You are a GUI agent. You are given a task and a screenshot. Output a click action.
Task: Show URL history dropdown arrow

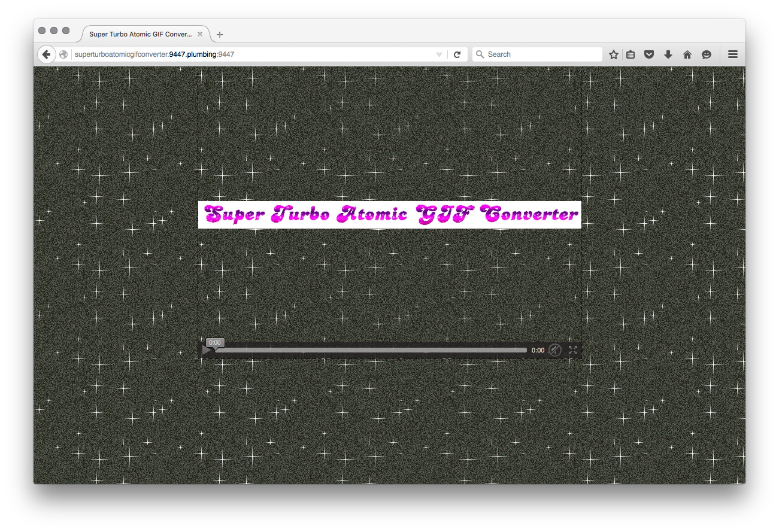439,54
